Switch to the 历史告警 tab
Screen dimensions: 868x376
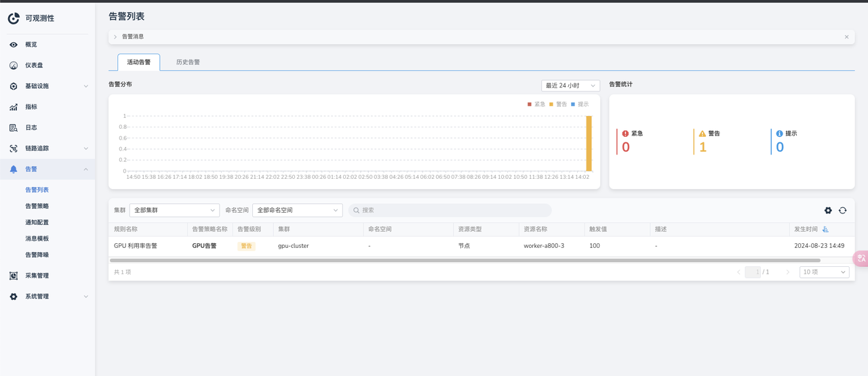pos(188,62)
